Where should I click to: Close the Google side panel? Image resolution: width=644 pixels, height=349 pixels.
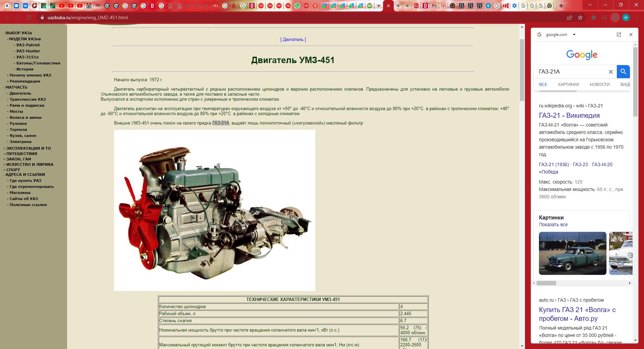(x=631, y=35)
